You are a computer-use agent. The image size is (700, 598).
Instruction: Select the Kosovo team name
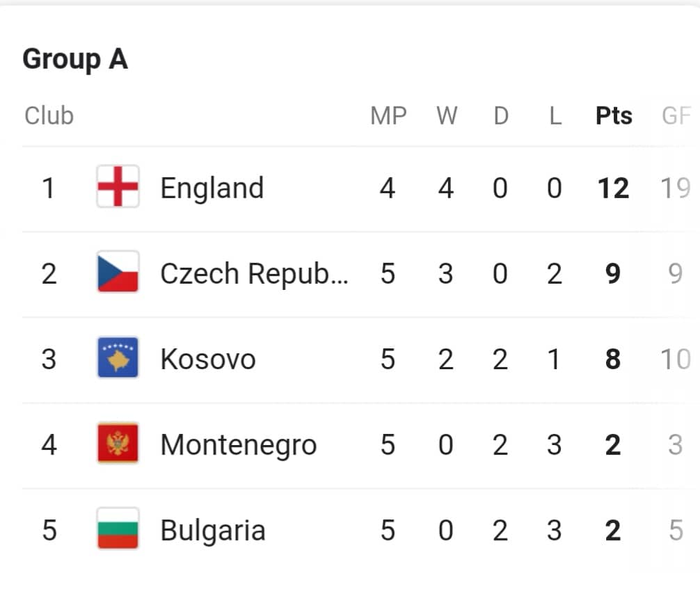[x=208, y=359]
